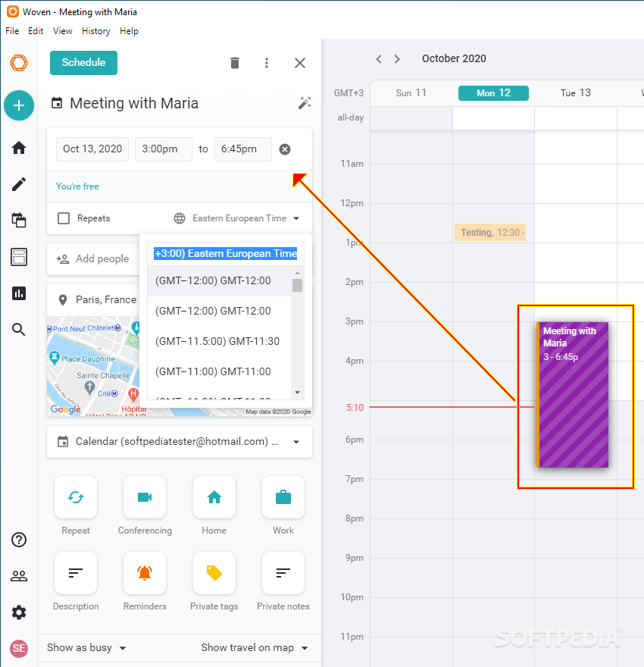
Task: Click the Woven logo icon in sidebar
Action: [19, 63]
